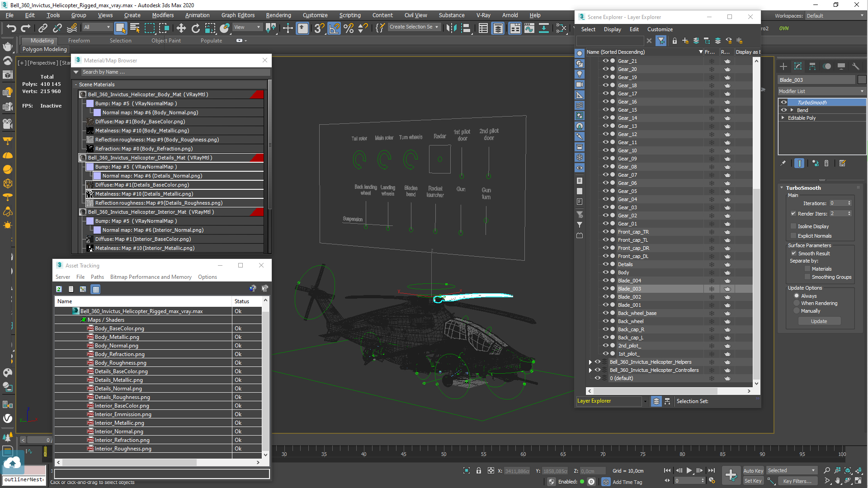Activate the Select and Rotate tool
Image resolution: width=868 pixels, height=488 pixels.
[196, 28]
